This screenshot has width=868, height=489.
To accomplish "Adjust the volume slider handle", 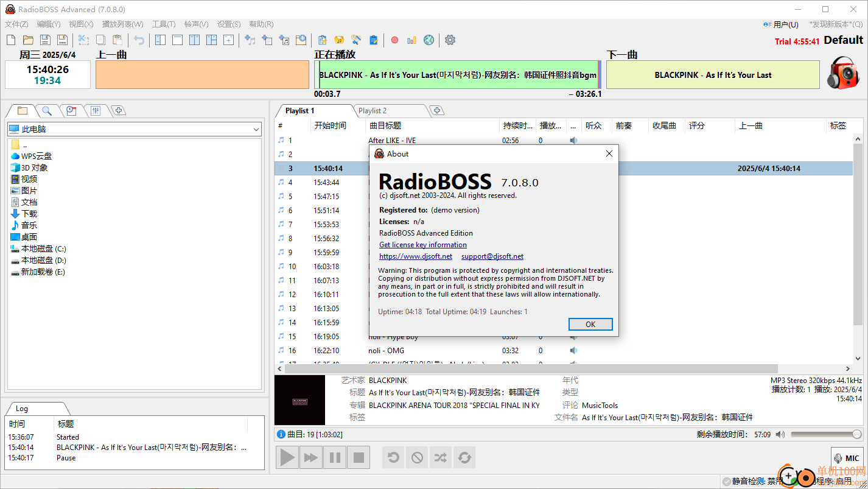I will tap(856, 434).
